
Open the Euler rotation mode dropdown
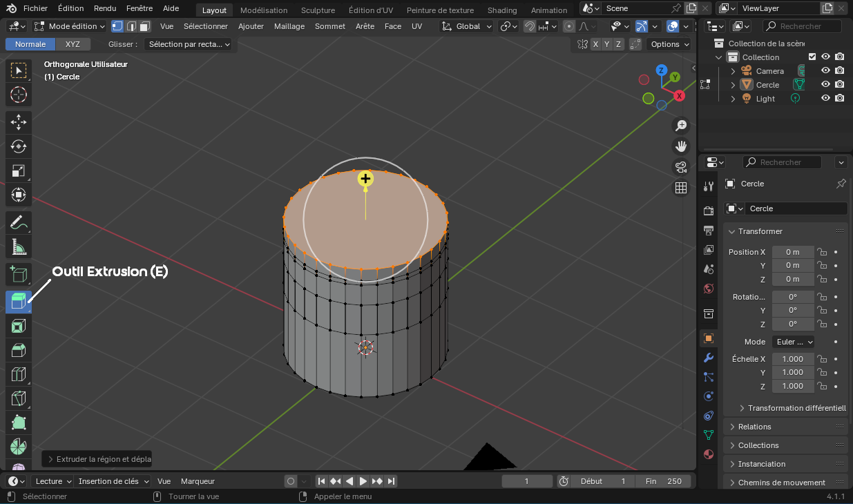coord(794,342)
